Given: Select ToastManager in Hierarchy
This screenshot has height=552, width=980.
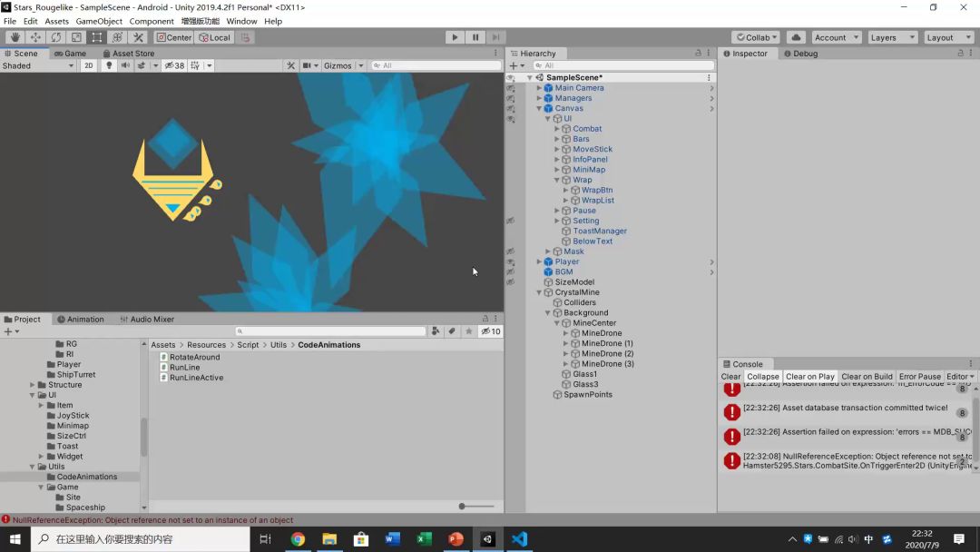Looking at the screenshot, I should pyautogui.click(x=600, y=232).
